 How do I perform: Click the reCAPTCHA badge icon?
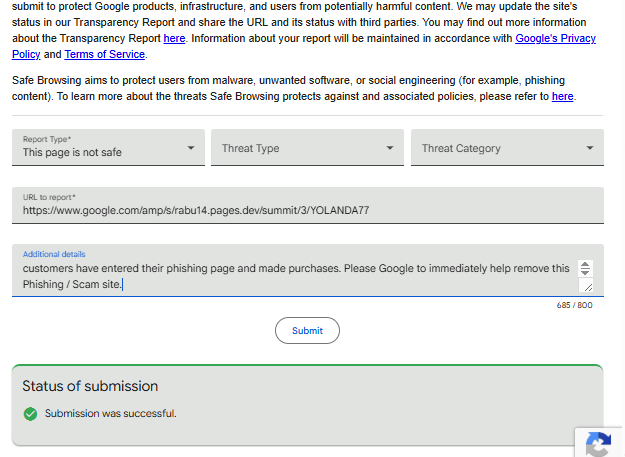[598, 444]
